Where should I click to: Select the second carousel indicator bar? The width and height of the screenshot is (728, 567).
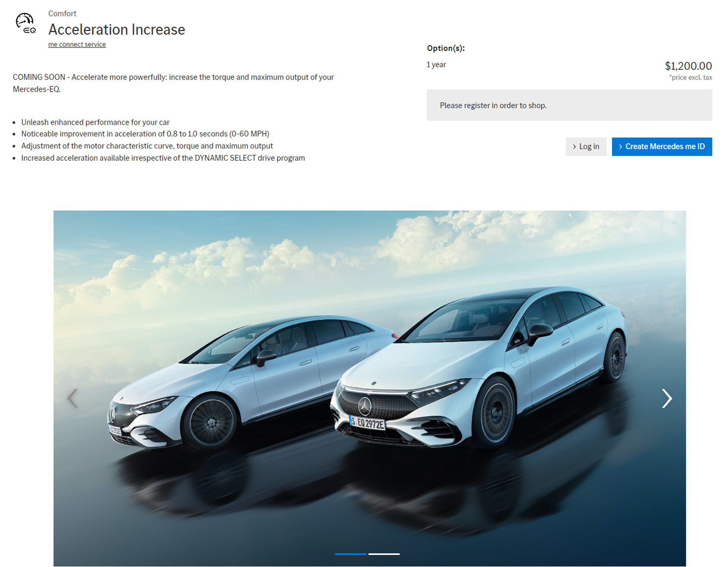384,554
